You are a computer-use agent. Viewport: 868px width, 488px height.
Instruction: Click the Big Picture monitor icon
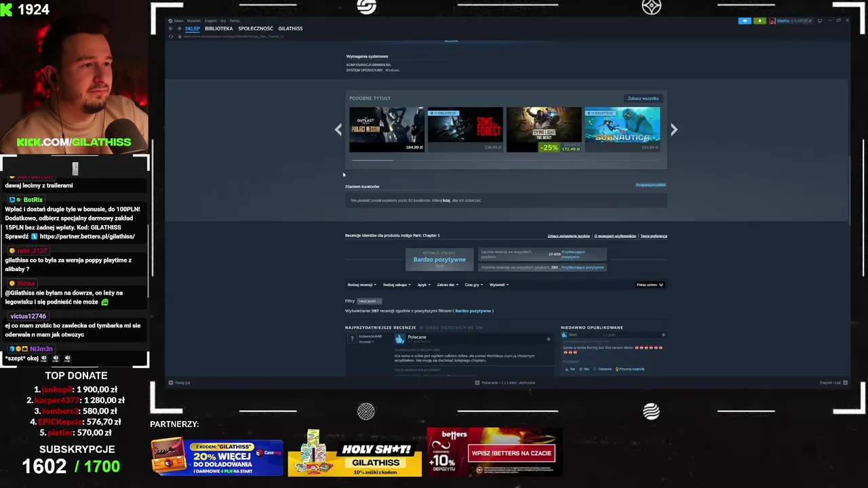click(820, 21)
